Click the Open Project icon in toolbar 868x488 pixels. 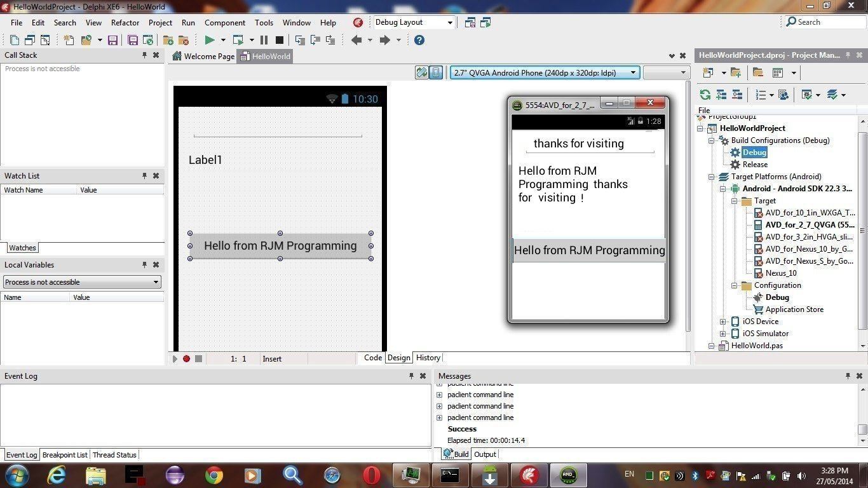click(86, 40)
